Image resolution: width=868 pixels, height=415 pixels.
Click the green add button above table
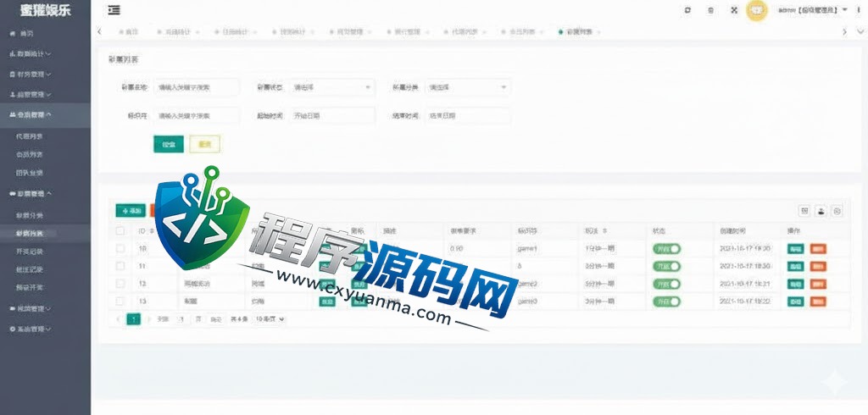(131, 211)
